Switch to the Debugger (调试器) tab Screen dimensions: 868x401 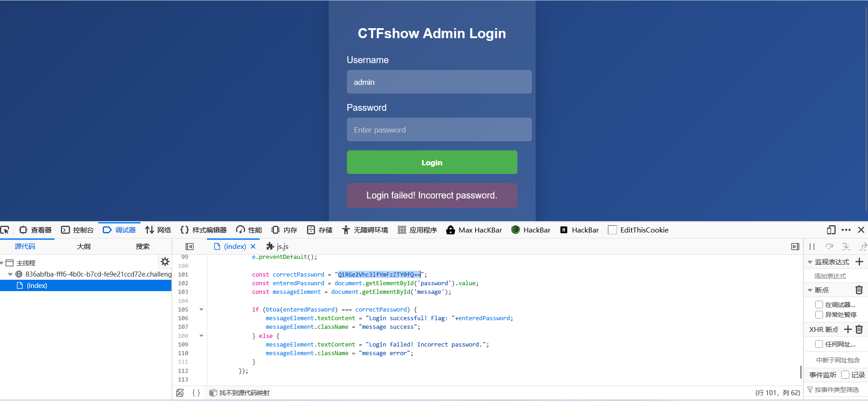(120, 230)
